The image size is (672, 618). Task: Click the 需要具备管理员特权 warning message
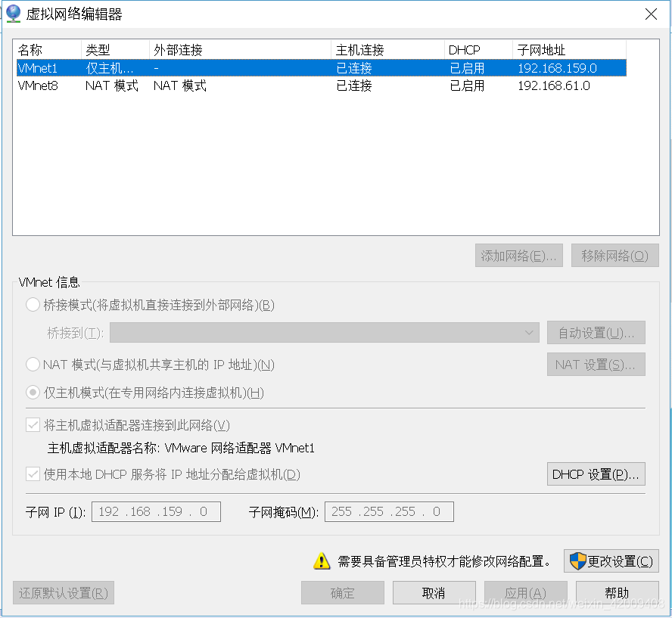pos(444,561)
